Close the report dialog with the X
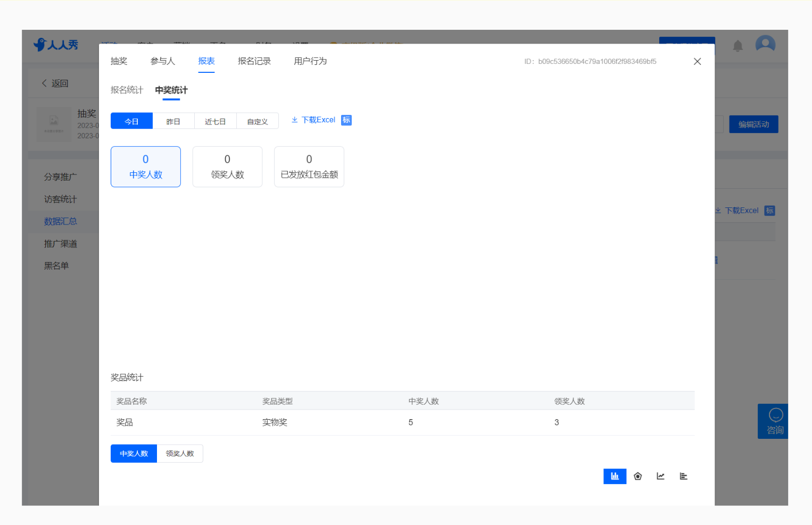This screenshot has height=525, width=812. click(697, 62)
